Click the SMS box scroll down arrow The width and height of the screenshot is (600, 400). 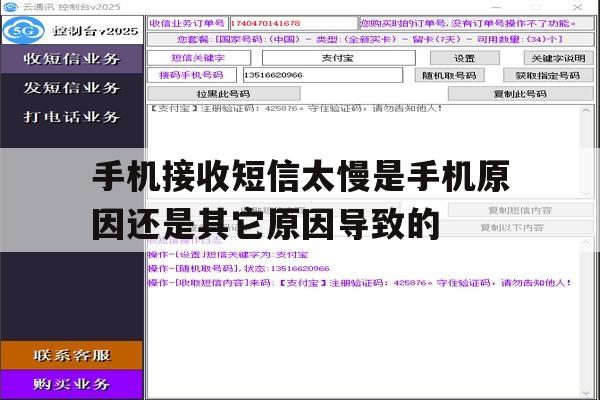[x=586, y=193]
